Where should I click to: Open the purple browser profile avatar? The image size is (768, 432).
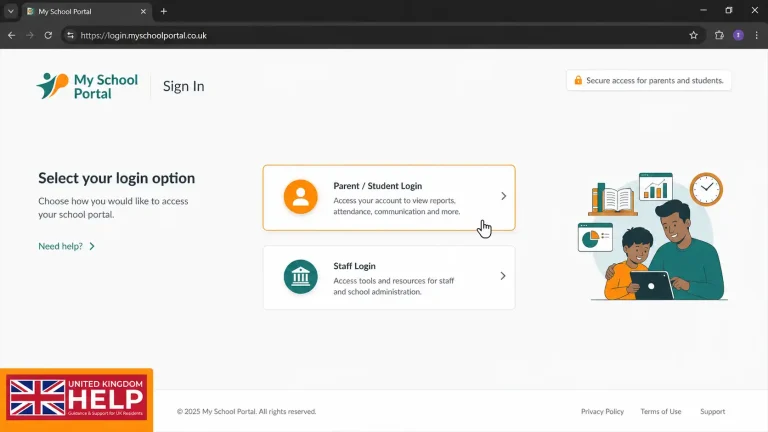(738, 35)
